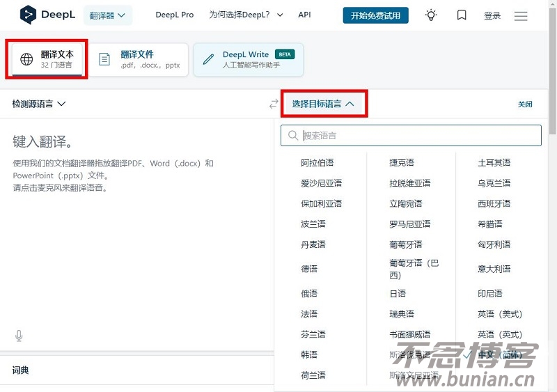Viewport: 557px width, 392px height.
Task: Open saved translations bookmark icon
Action: point(462,15)
